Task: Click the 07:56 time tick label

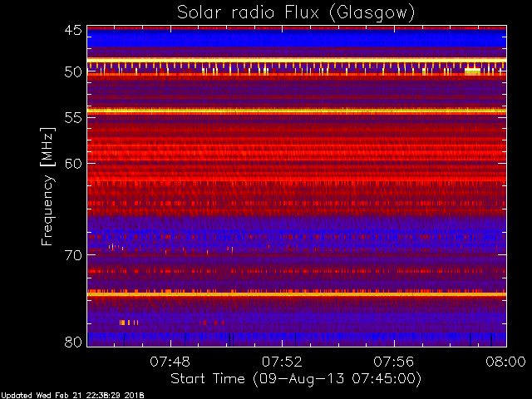Action: click(394, 362)
